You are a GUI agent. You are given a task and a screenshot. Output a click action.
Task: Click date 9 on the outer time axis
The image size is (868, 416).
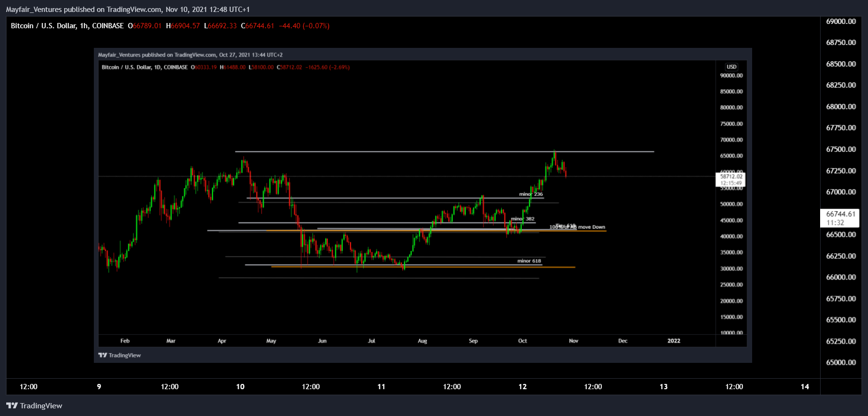[x=99, y=386]
